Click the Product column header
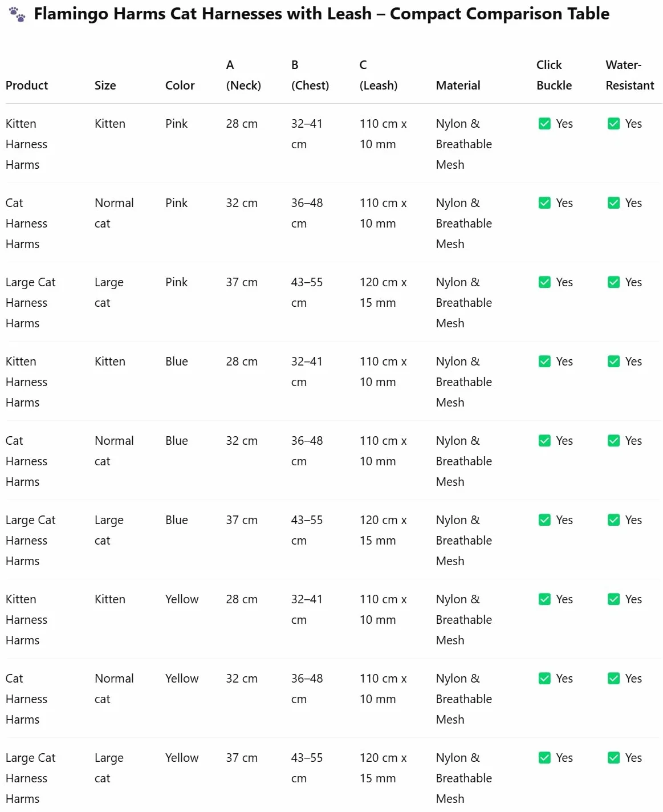Viewport: 663px width, 812px height. point(27,86)
